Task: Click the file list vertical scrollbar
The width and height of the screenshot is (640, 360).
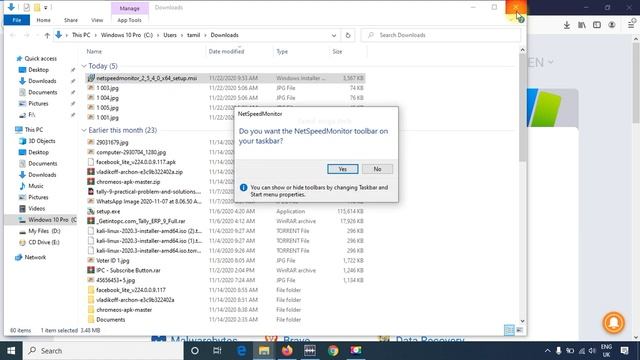Action: coord(522,107)
